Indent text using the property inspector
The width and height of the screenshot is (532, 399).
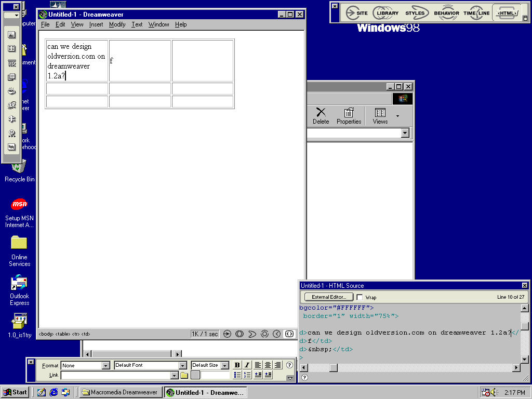[x=268, y=375]
